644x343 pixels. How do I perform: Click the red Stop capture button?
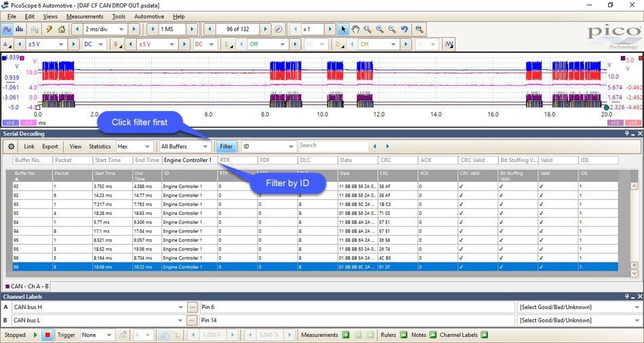[47, 335]
